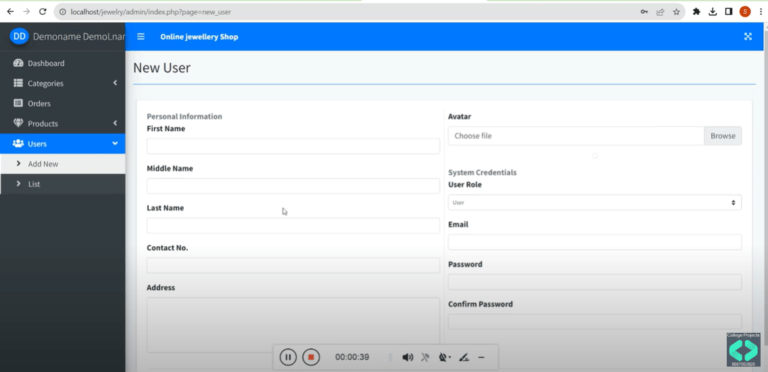The image size is (768, 372).
Task: Click the Categories list icon
Action: (x=18, y=83)
